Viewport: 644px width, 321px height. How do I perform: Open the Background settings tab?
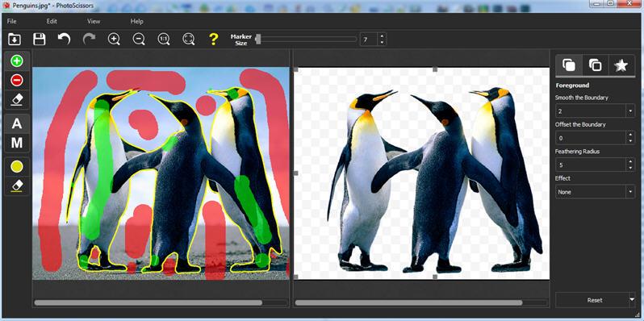[x=595, y=65]
